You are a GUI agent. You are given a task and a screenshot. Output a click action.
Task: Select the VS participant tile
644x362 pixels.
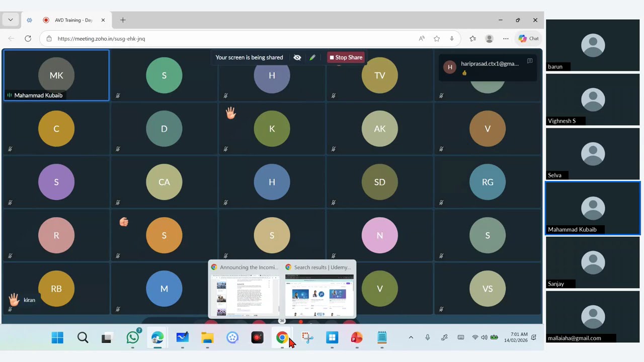(x=488, y=289)
